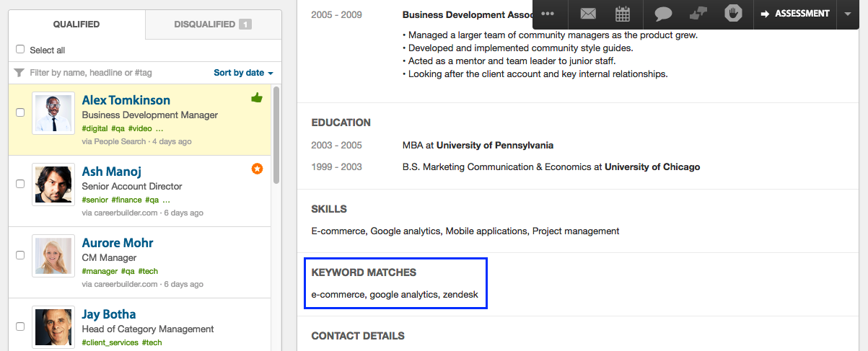This screenshot has width=868, height=351.
Task: Open Jay Botha's candidate name link
Action: coord(109,314)
